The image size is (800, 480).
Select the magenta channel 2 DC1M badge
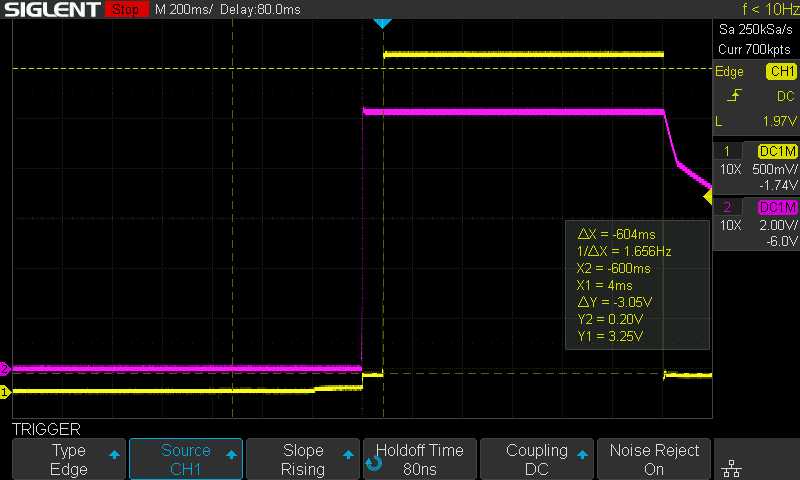point(777,207)
